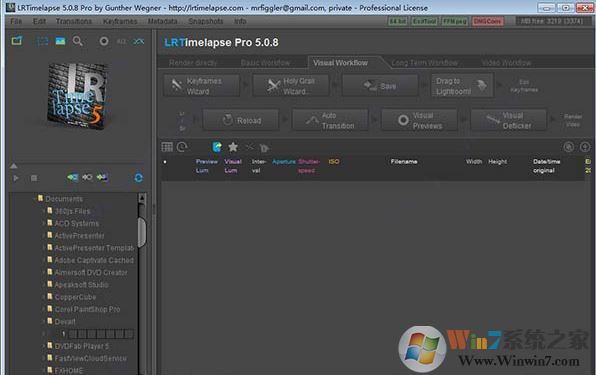The image size is (596, 375).
Task: Click the Filename column header
Action: pyautogui.click(x=404, y=162)
